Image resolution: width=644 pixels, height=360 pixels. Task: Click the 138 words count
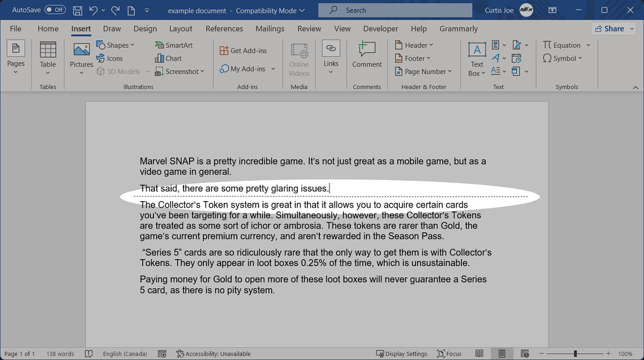click(60, 354)
